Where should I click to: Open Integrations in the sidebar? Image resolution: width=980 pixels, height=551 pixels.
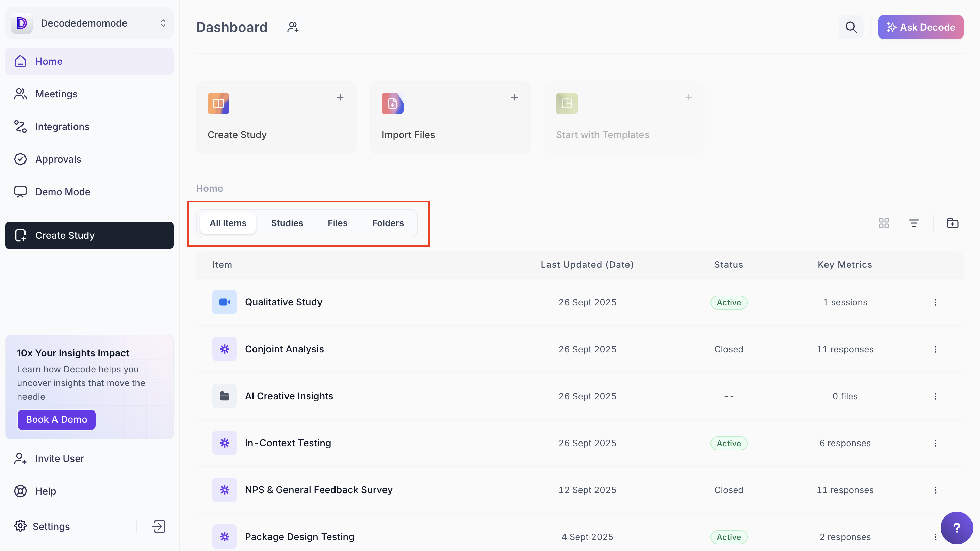click(62, 127)
